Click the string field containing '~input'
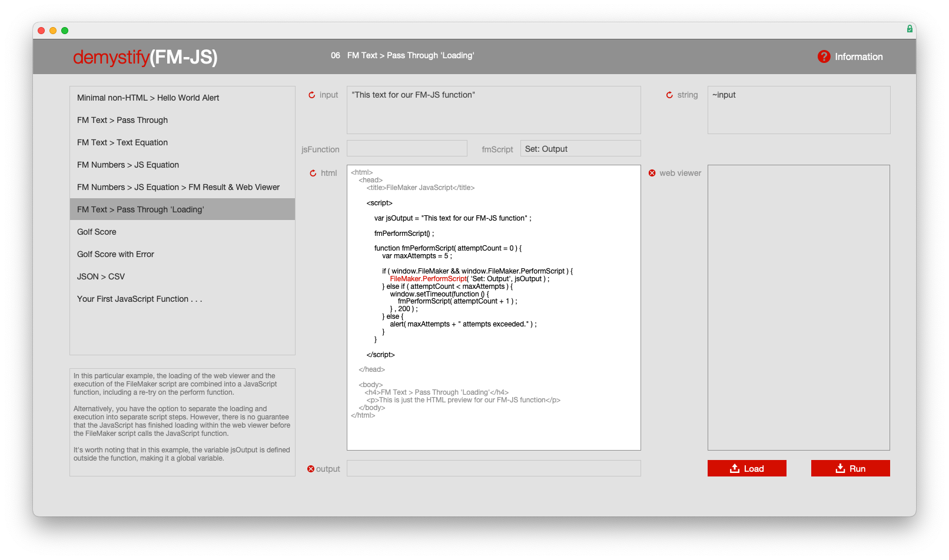 [798, 110]
